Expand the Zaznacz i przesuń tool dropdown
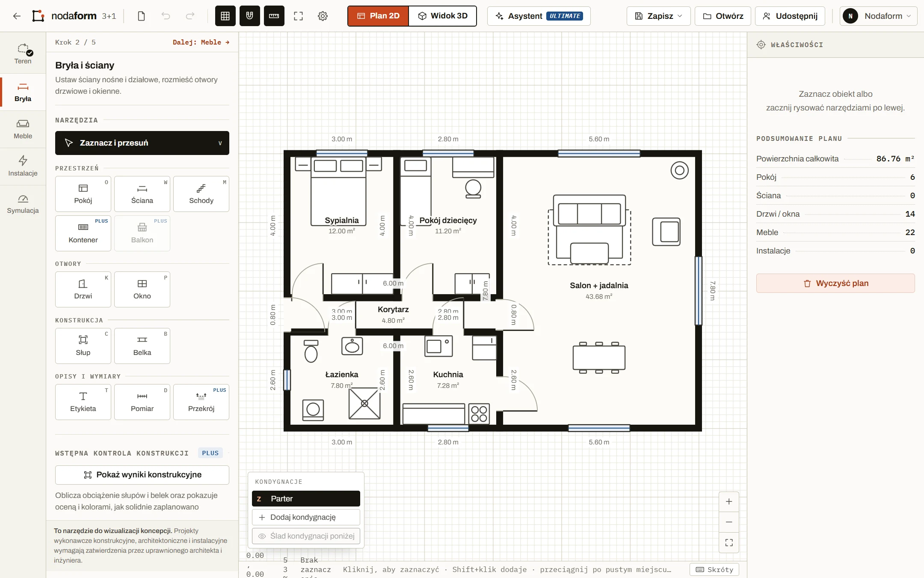924x578 pixels. point(142,143)
